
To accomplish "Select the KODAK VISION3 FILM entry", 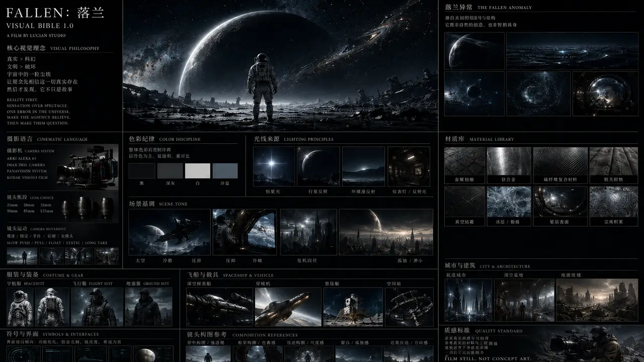I will (x=27, y=177).
